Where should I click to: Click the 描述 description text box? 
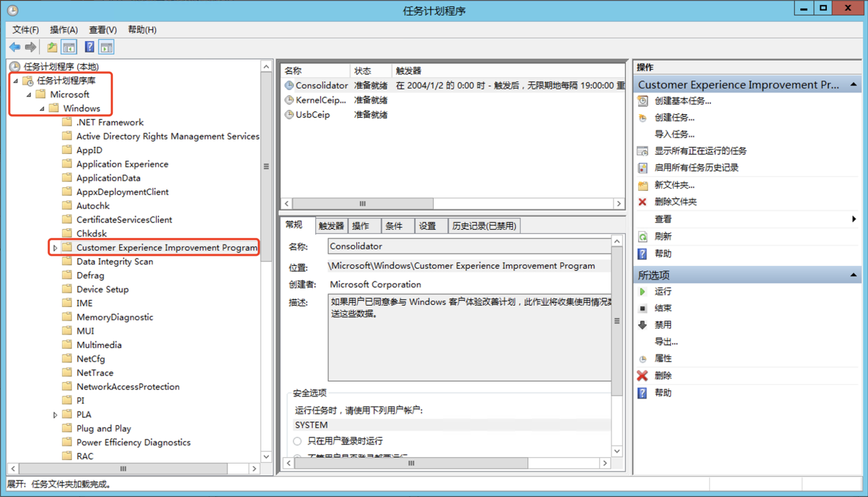tap(470, 338)
